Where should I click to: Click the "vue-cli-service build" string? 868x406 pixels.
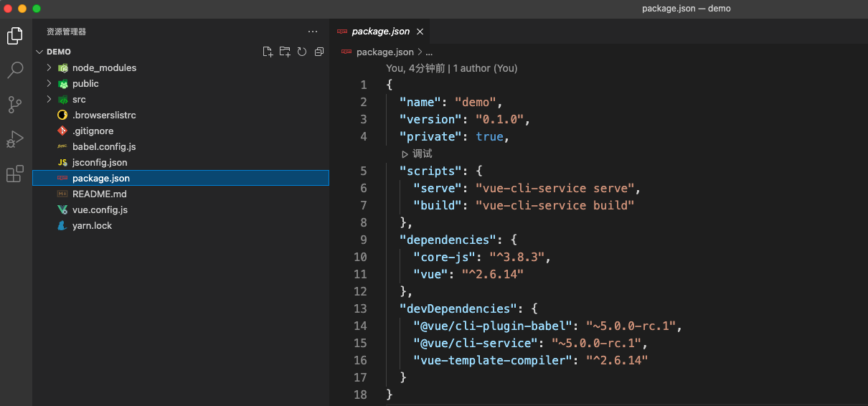(x=555, y=205)
